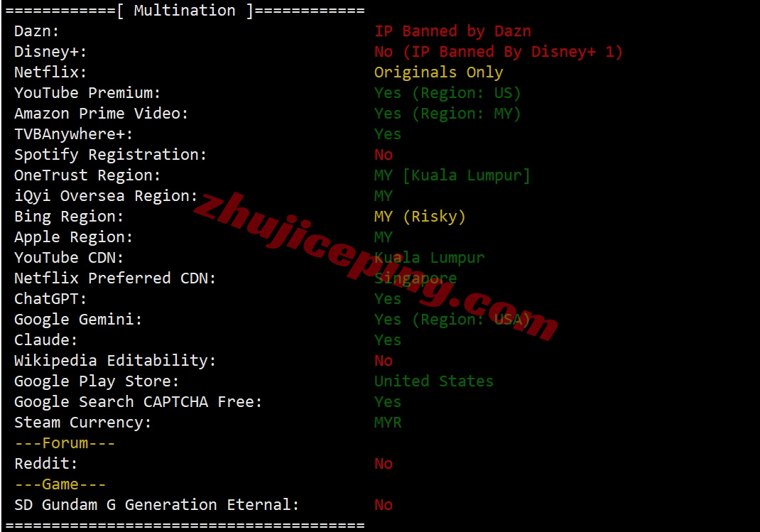
Task: Click the iQyi Oversea Region label
Action: 106,196
